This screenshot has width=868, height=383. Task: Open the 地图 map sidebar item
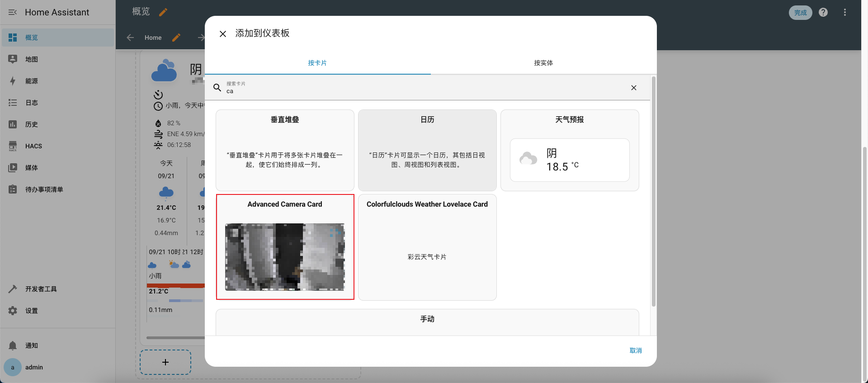(32, 59)
